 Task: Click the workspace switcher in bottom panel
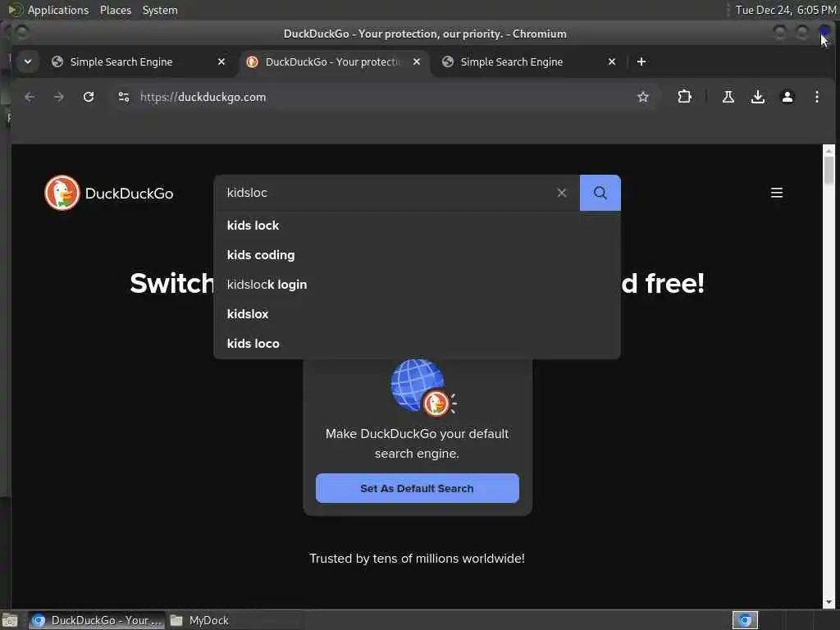745,620
